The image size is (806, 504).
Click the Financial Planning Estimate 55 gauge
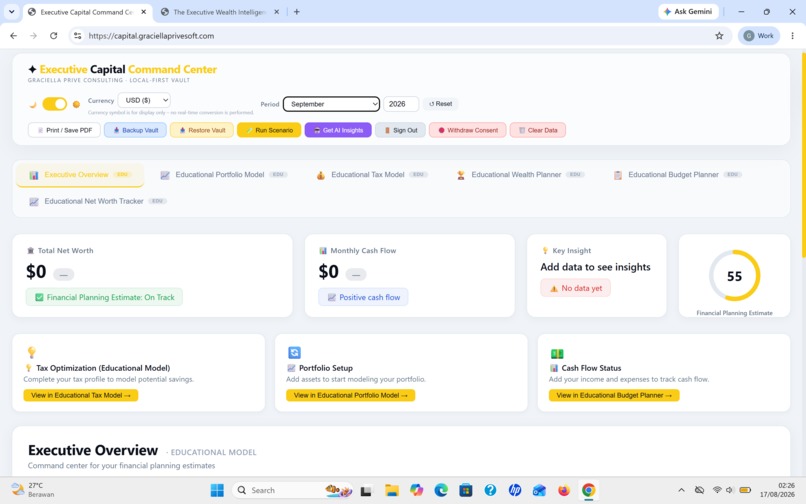[734, 276]
